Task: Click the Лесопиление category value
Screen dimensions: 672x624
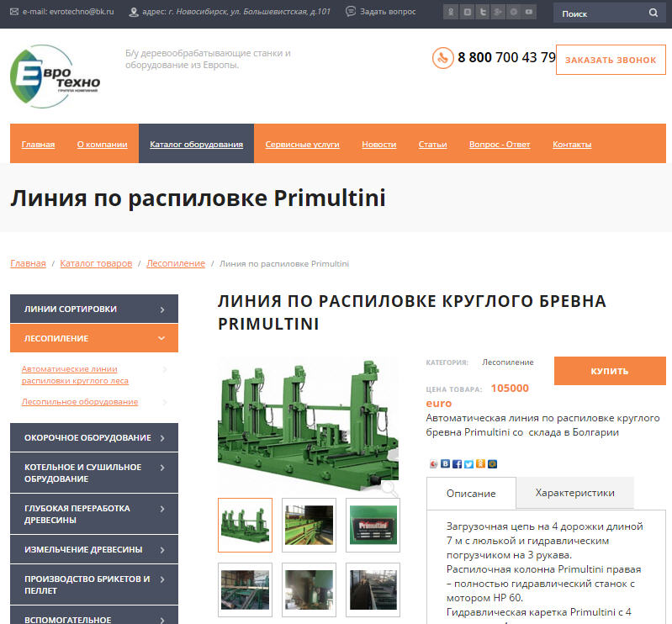Action: tap(508, 362)
